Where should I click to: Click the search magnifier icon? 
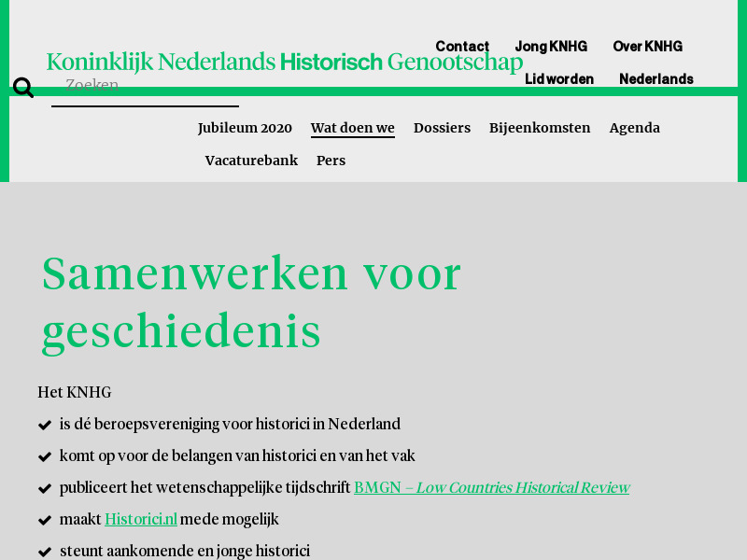[x=22, y=86]
